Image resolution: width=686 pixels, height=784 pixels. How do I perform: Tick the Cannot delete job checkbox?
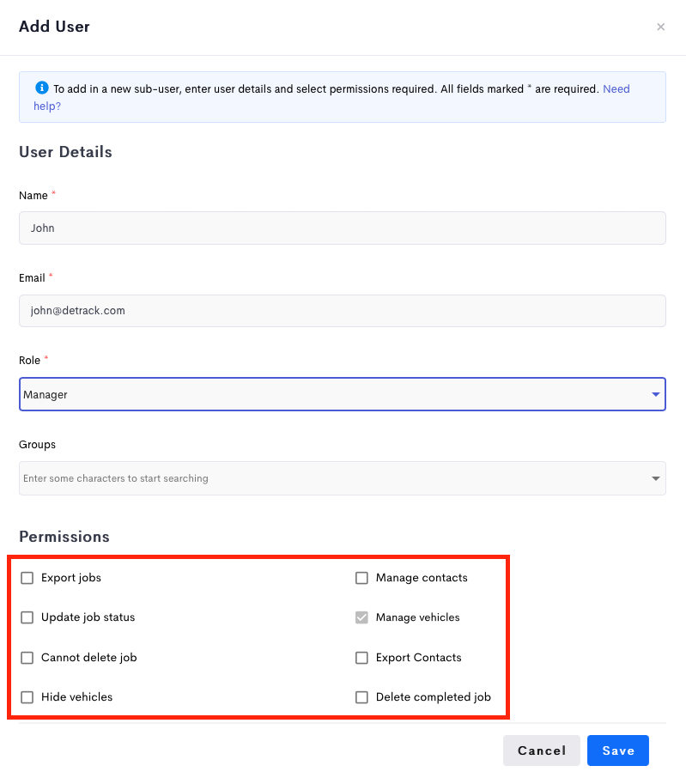tap(27, 658)
